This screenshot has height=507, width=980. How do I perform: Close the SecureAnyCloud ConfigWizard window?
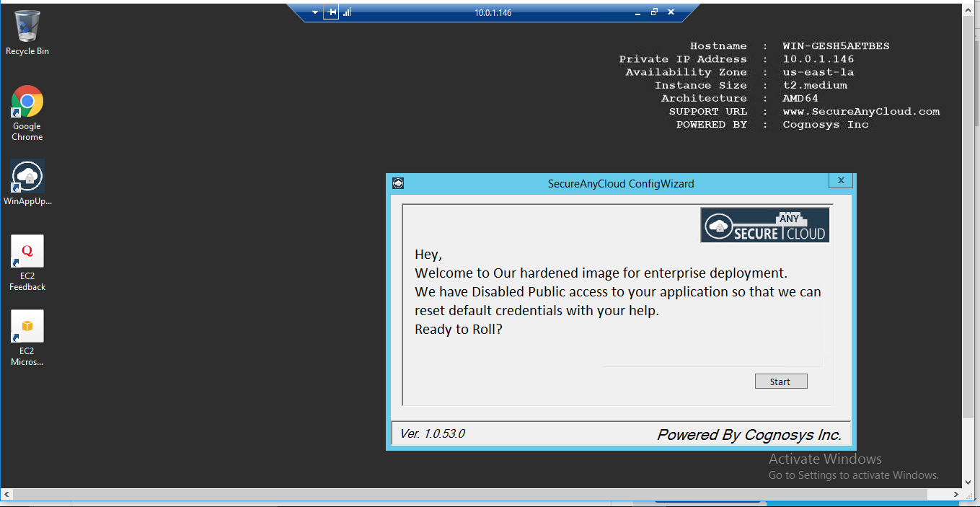[840, 180]
